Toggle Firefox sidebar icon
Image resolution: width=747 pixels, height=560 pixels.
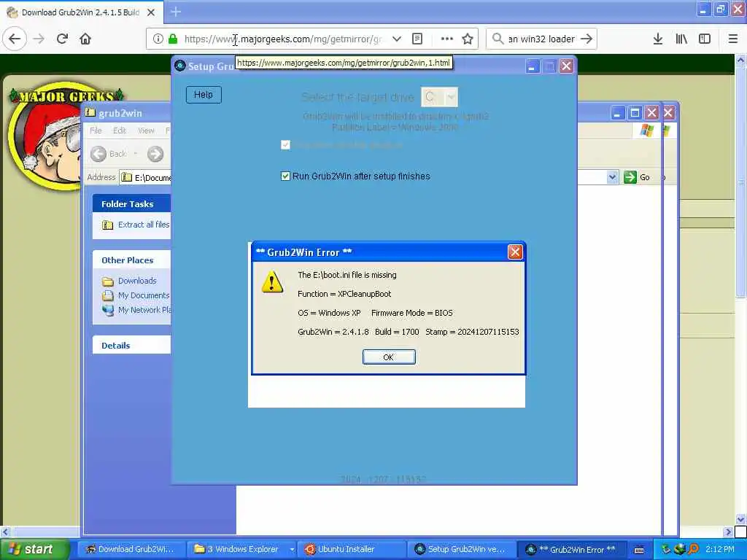[705, 39]
